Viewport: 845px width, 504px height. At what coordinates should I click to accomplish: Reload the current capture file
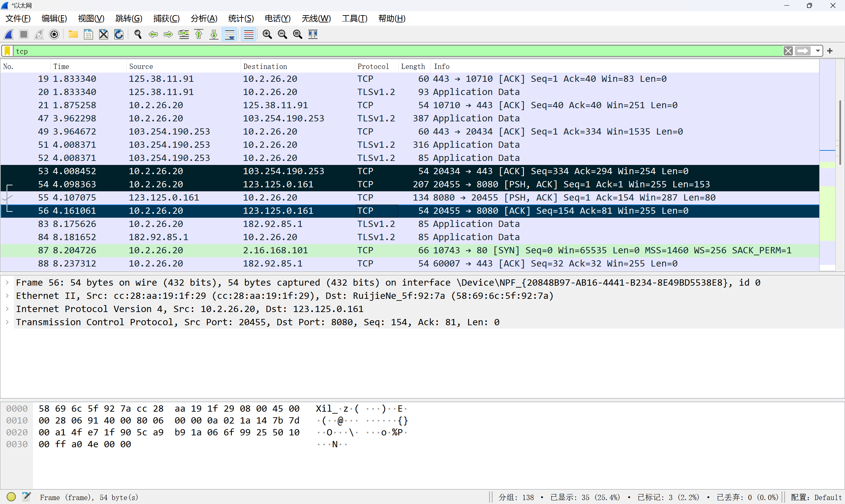[118, 34]
